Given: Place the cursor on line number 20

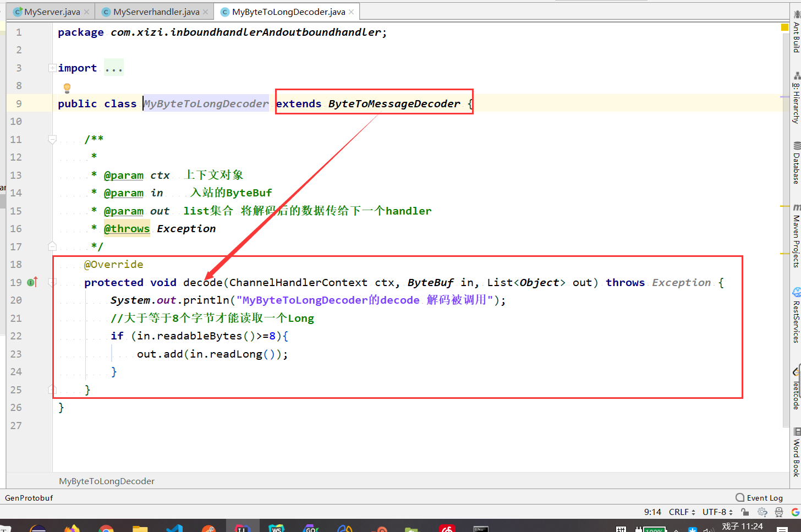Looking at the screenshot, I should 16,300.
